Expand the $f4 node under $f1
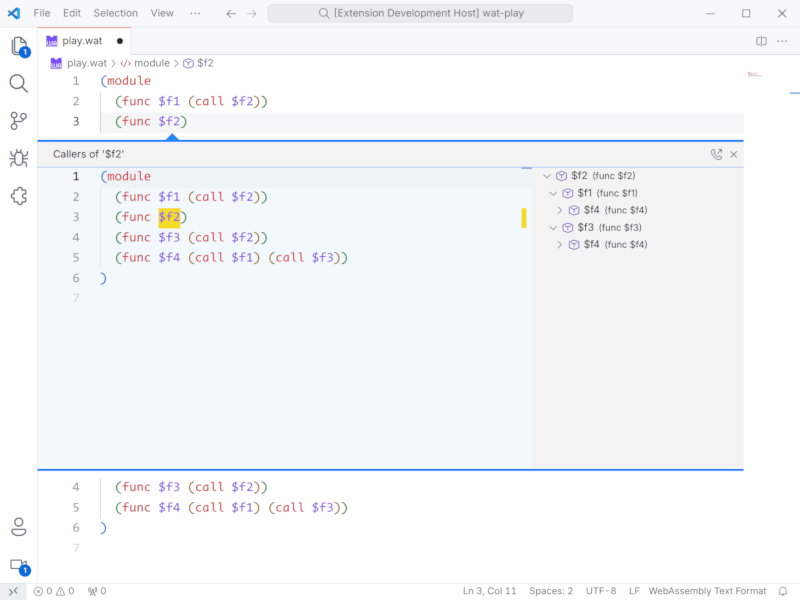This screenshot has width=800, height=600. point(560,210)
